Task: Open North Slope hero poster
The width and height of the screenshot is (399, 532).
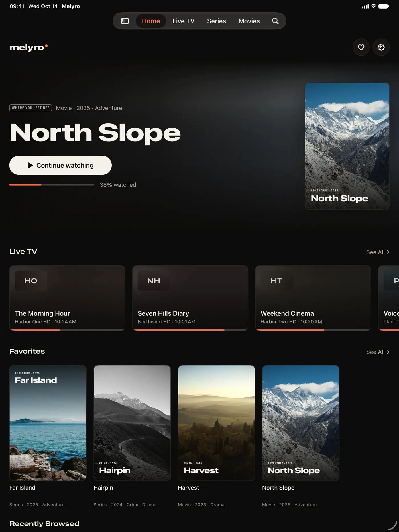Action: tap(347, 146)
